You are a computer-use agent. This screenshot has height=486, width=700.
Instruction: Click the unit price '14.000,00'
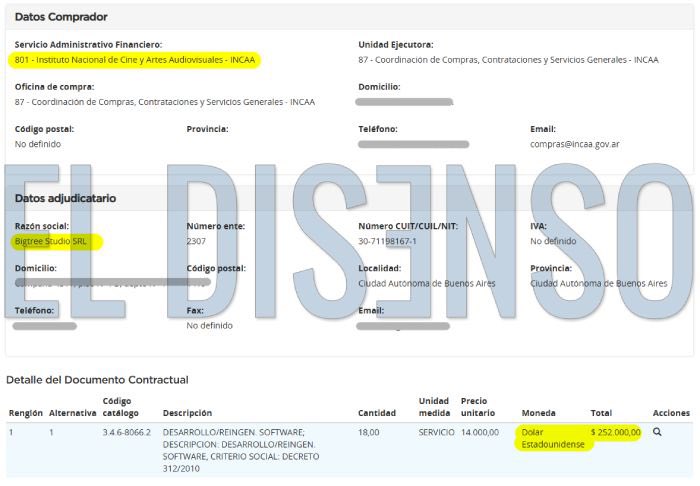click(x=480, y=432)
